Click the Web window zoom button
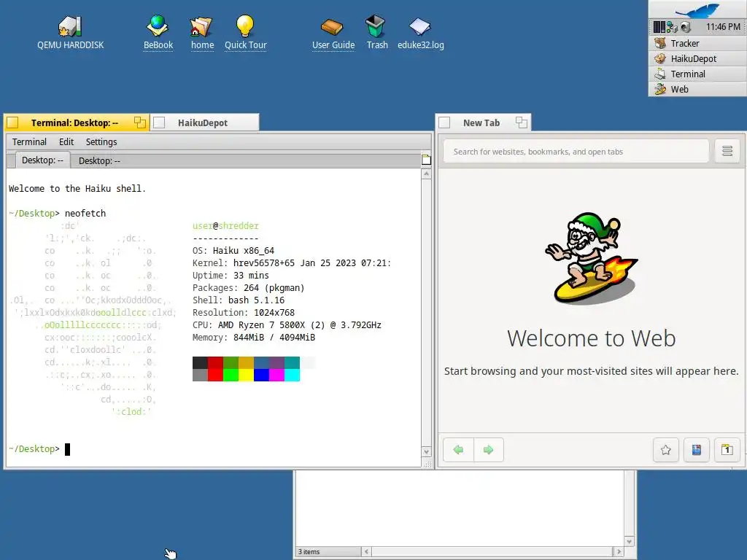Viewport: 747px width, 560px height. (x=521, y=122)
